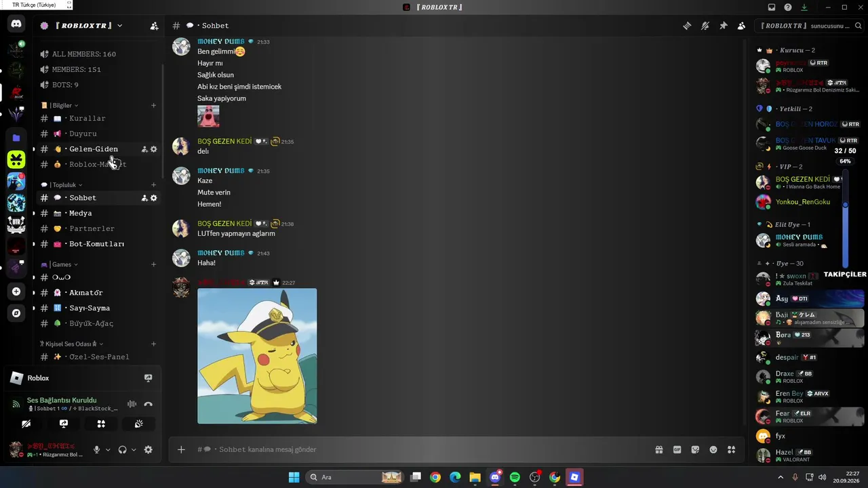This screenshot has width=868, height=488.
Task: Open the sticker picker
Action: click(x=695, y=449)
